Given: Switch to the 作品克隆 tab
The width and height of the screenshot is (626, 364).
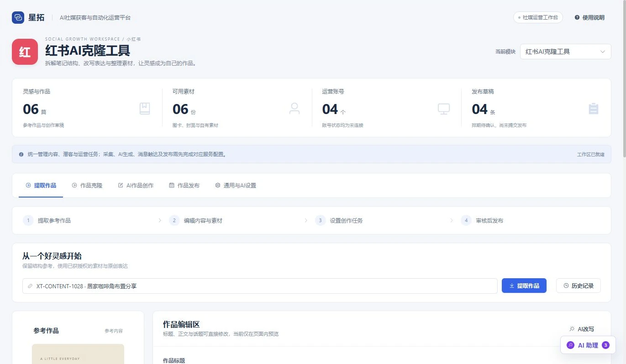Looking at the screenshot, I should pos(87,186).
